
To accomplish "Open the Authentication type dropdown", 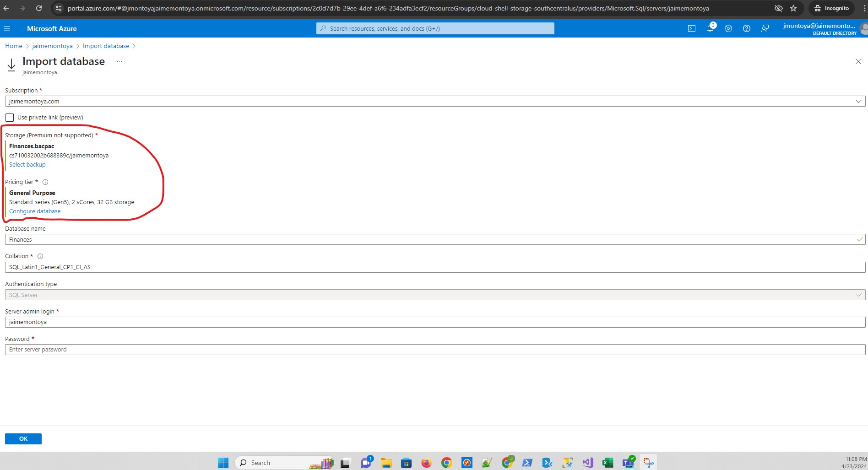I will pyautogui.click(x=435, y=295).
